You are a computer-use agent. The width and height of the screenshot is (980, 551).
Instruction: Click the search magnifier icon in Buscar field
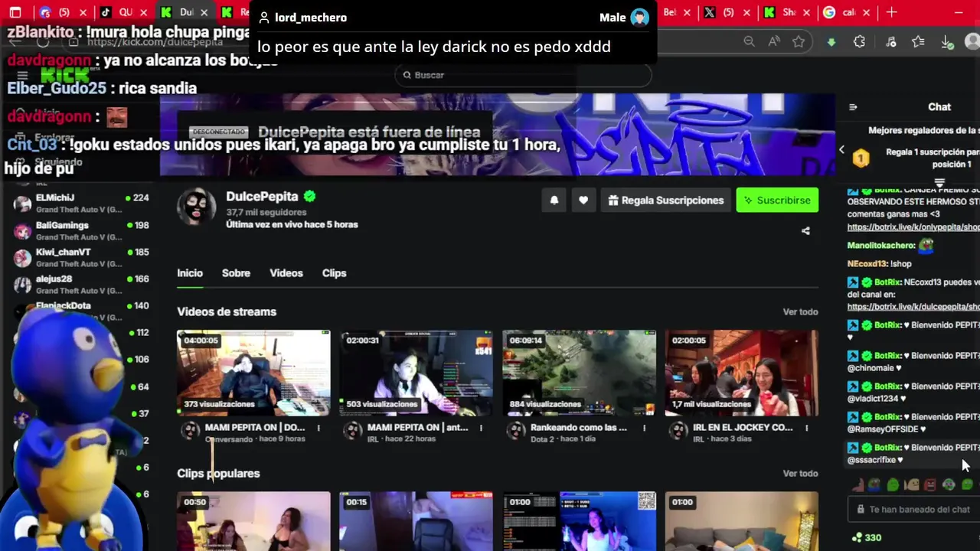tap(407, 75)
